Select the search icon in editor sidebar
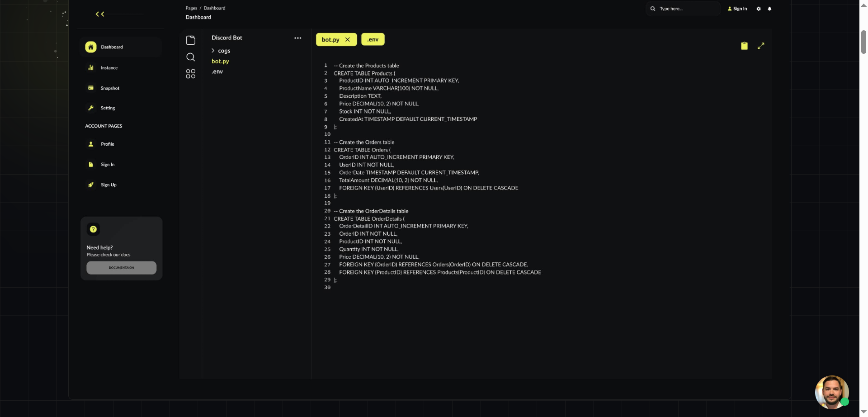 [x=190, y=57]
